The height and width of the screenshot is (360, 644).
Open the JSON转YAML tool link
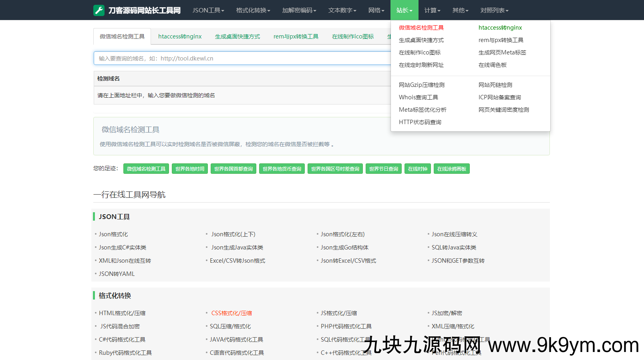pyautogui.click(x=117, y=274)
